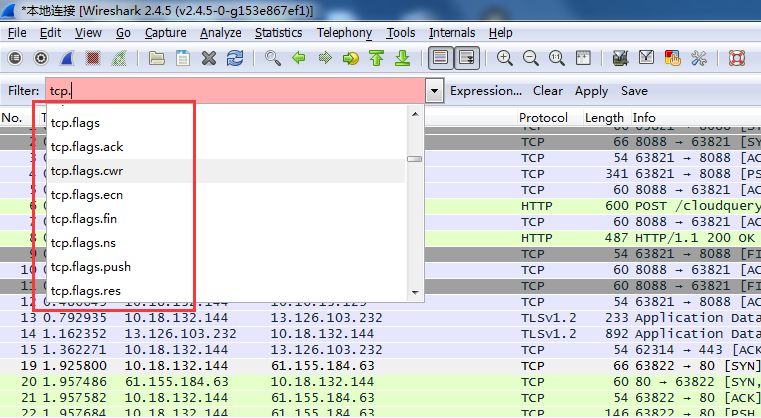Select tcp.flags from autocomplete list

[226, 123]
